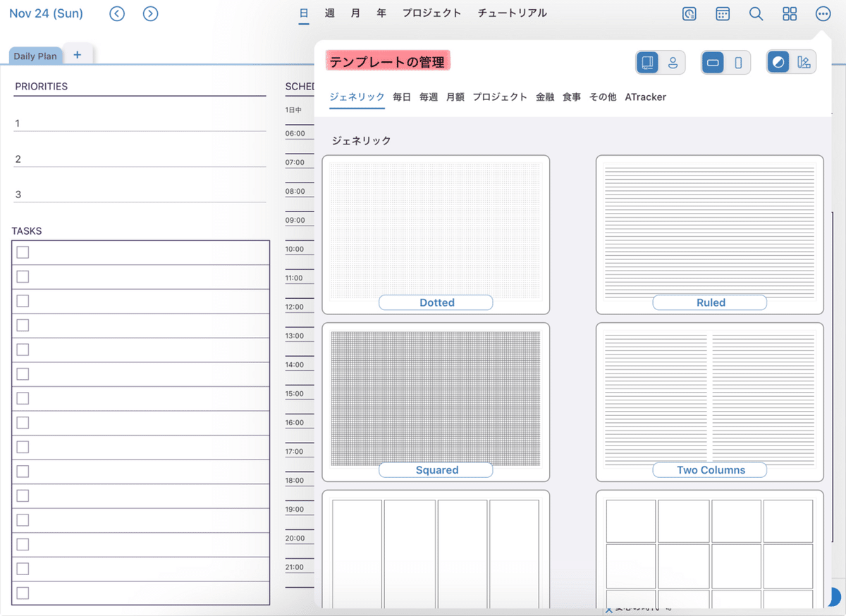The height and width of the screenshot is (616, 846).
Task: Switch to the 月 month view
Action: [355, 13]
